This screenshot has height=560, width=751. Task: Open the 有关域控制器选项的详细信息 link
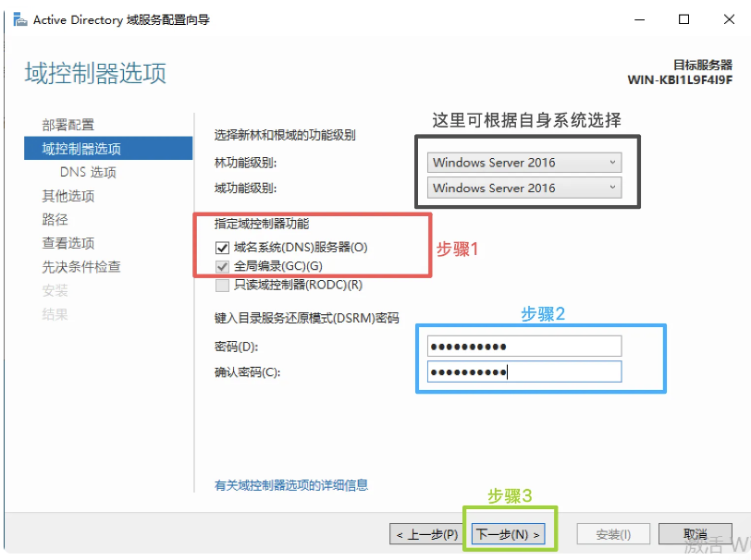click(291, 485)
